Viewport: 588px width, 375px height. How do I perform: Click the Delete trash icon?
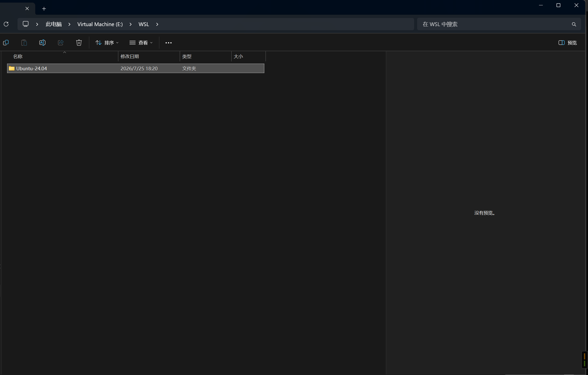pyautogui.click(x=79, y=43)
